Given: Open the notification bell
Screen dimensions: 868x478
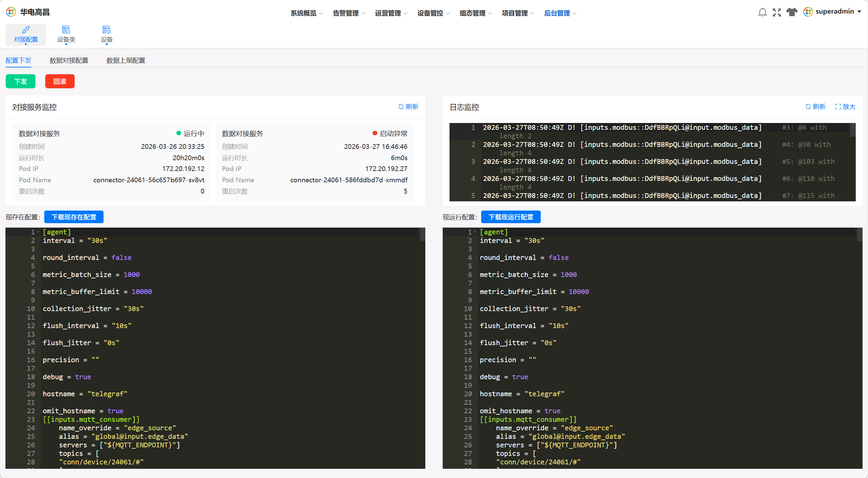Looking at the screenshot, I should tap(762, 12).
